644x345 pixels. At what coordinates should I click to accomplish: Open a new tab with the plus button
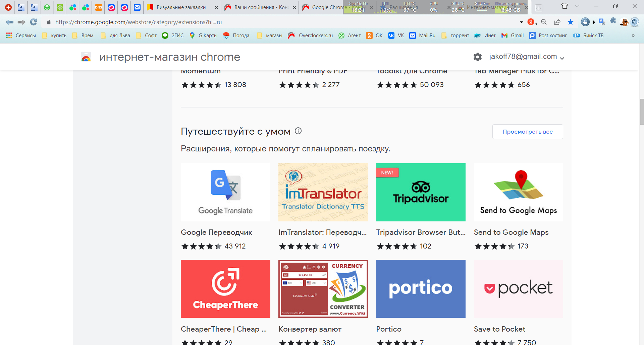(539, 8)
